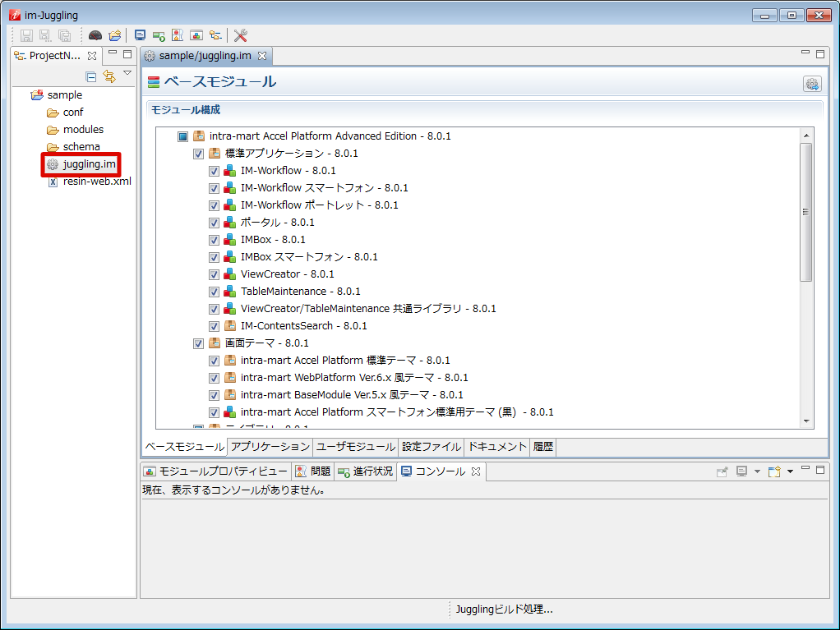
Task: Select intra-mart BaseModule Ver.5.x 風テーマ row
Action: point(352,395)
